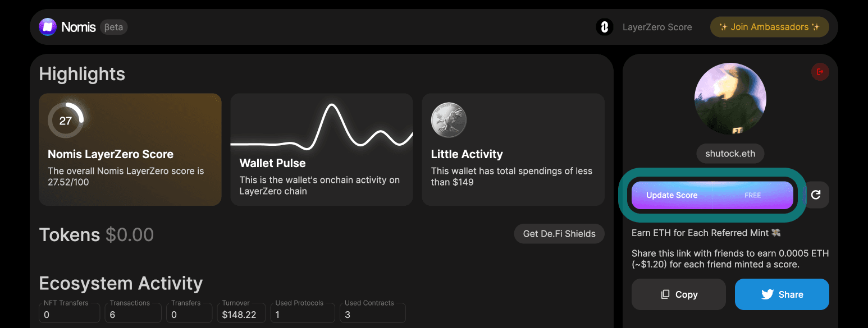Click the Wallet Pulse chart card

pos(322,149)
